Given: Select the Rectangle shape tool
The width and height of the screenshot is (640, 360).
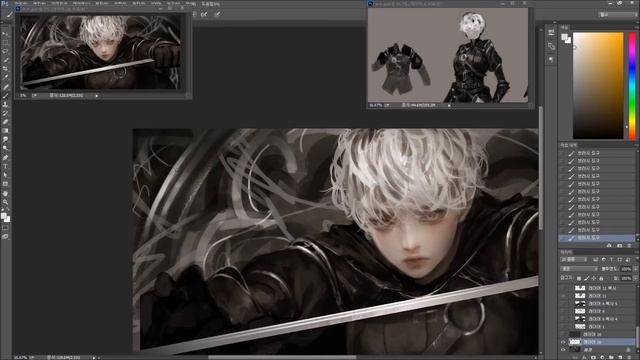Looking at the screenshot, I should coord(5,184).
